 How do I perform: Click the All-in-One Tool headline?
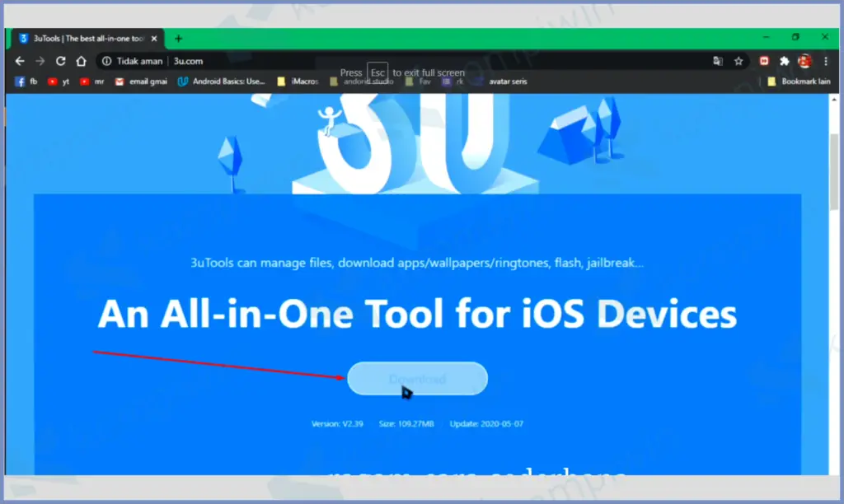point(417,314)
